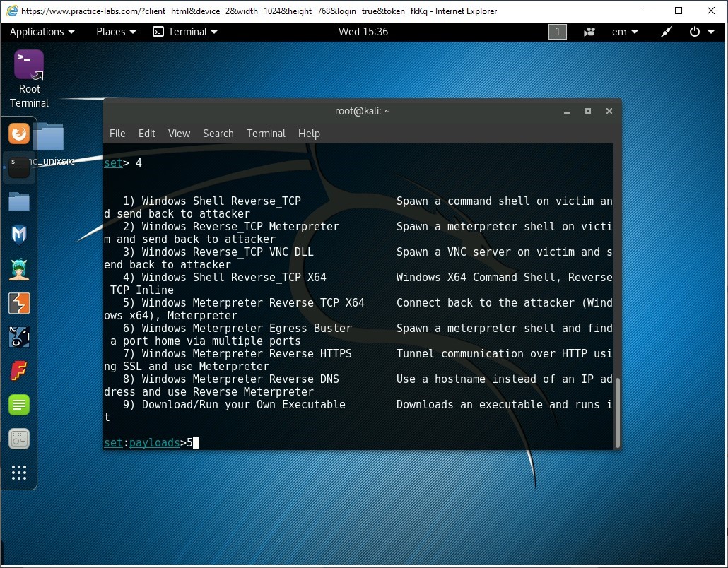The image size is (728, 568).
Task: Click option 4 Windows Shell Reverse_TCP X64
Action: (x=225, y=277)
